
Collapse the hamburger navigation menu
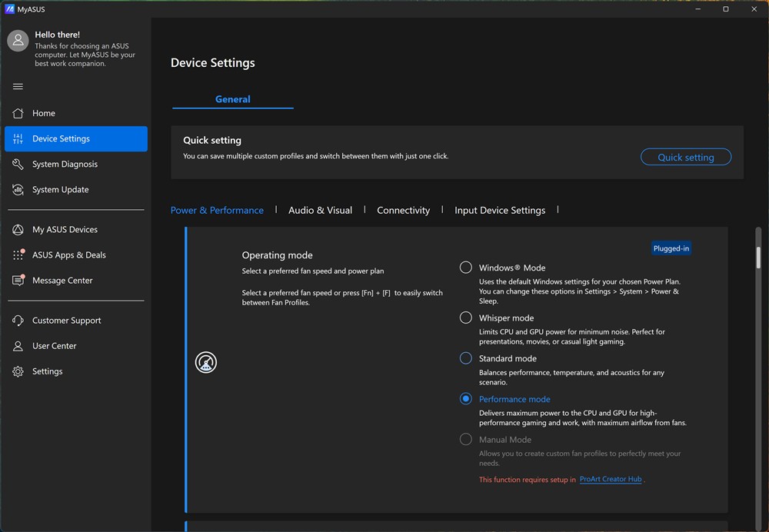[18, 86]
